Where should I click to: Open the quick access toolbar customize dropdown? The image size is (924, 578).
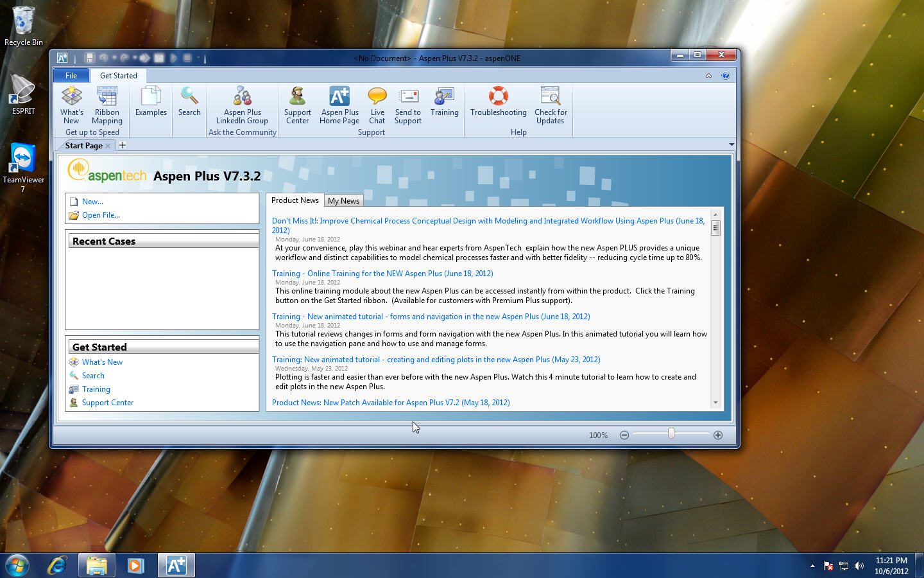(199, 58)
